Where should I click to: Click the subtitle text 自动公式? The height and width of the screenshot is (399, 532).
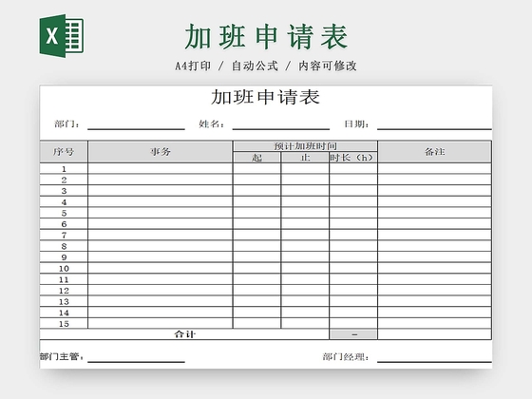tap(255, 66)
